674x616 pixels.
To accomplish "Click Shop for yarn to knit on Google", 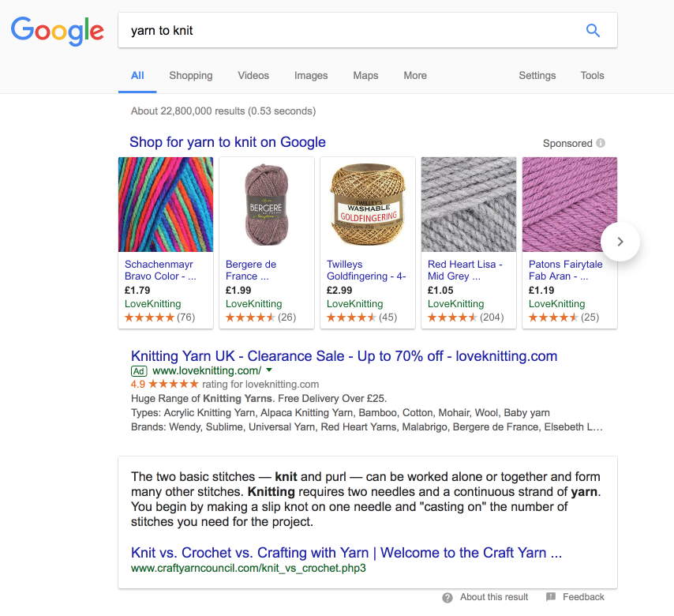I will 227,142.
